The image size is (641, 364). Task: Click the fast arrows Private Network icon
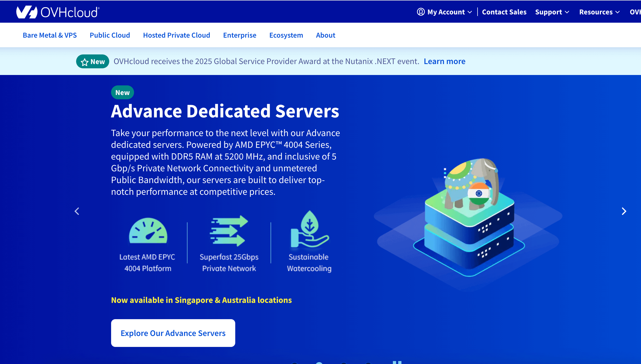coord(229,231)
